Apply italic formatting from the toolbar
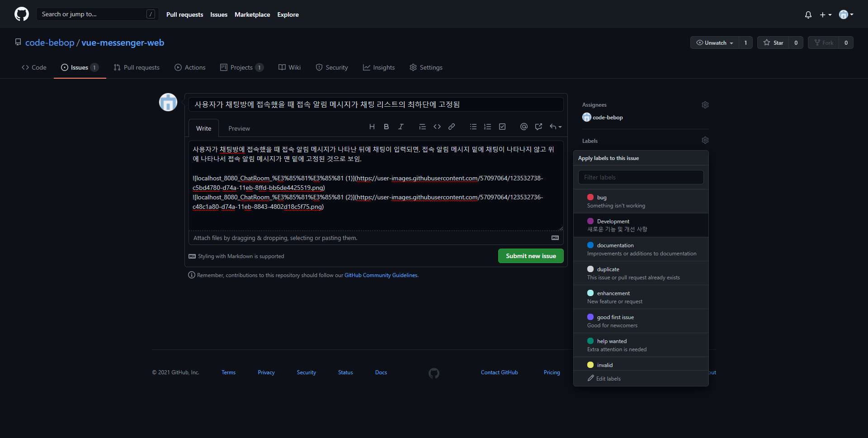 pyautogui.click(x=401, y=127)
